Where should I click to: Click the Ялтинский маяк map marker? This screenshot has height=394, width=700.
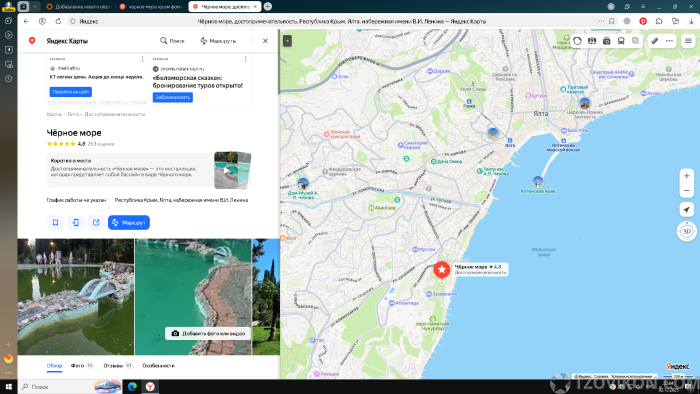(538, 182)
